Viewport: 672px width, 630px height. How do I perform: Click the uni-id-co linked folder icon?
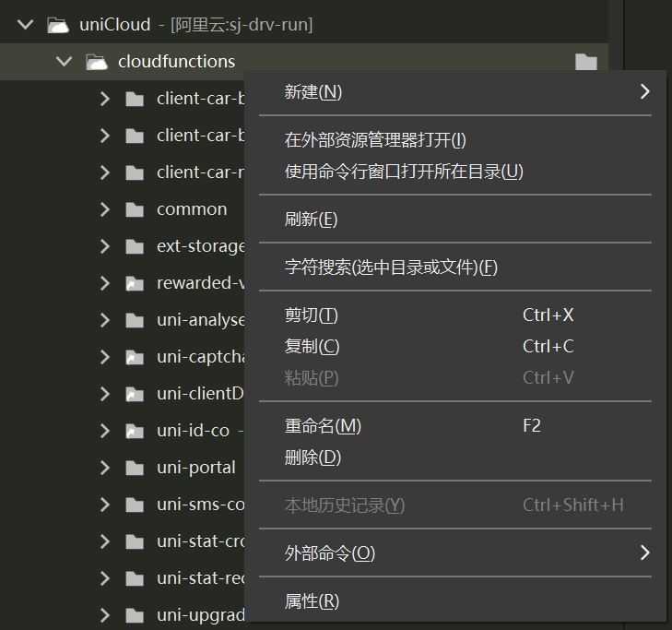click(135, 431)
